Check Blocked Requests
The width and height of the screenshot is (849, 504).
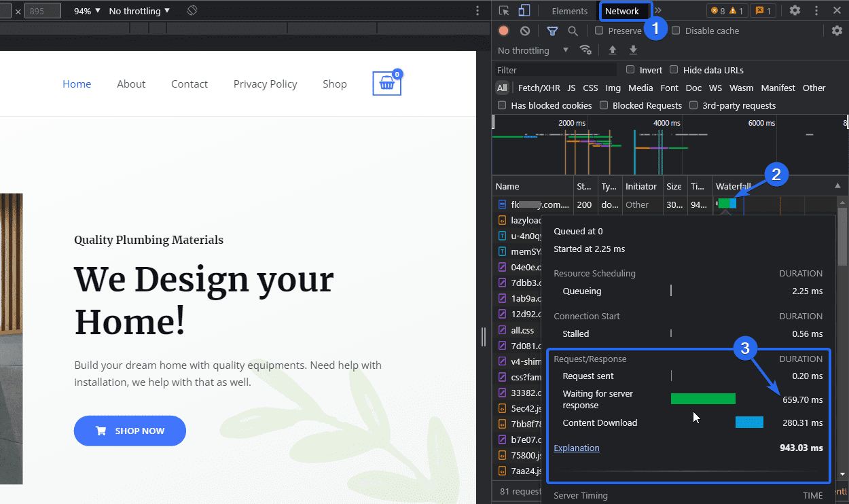pos(604,105)
